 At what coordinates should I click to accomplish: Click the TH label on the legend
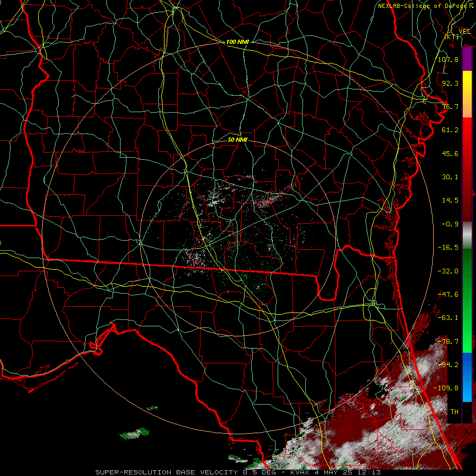click(454, 412)
